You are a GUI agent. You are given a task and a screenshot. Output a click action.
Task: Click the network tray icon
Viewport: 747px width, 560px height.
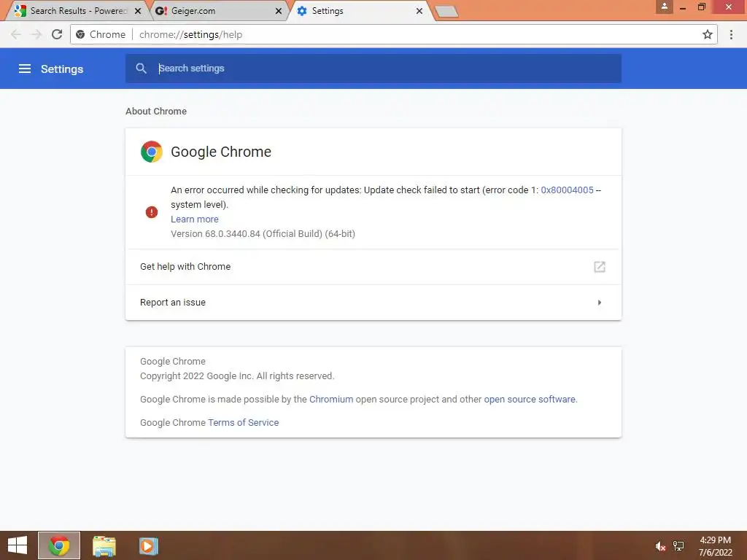678,546
